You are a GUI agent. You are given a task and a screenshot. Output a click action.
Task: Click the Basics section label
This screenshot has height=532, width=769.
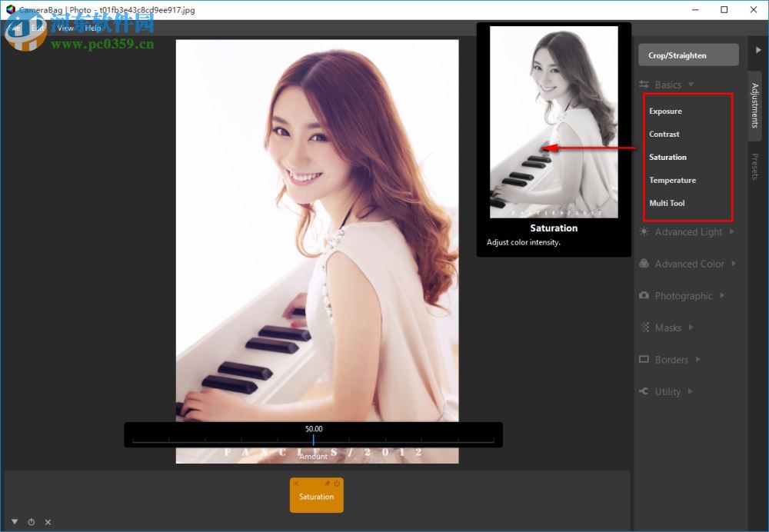[x=668, y=85]
